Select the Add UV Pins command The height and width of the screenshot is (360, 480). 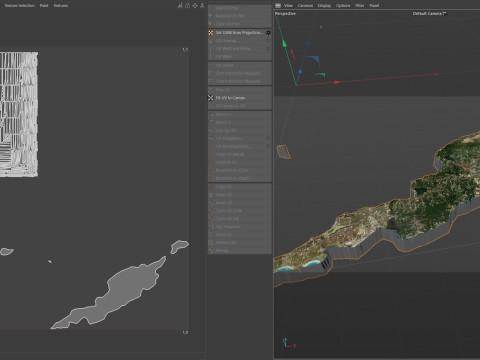(x=240, y=8)
